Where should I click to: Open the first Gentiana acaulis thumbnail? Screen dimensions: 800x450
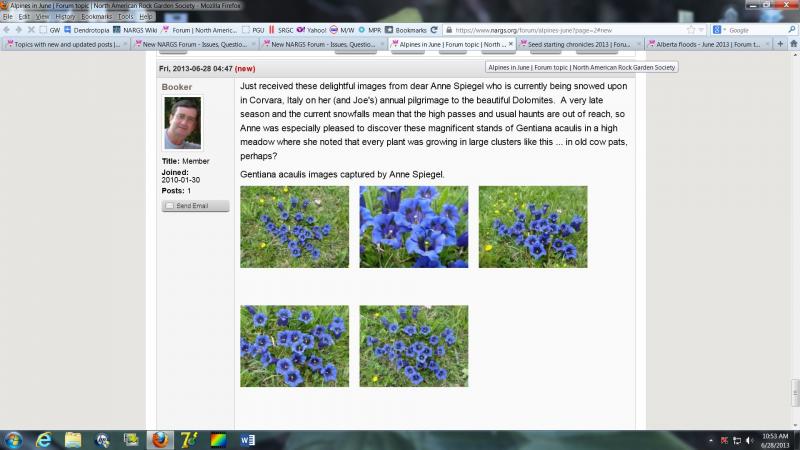[x=294, y=227]
